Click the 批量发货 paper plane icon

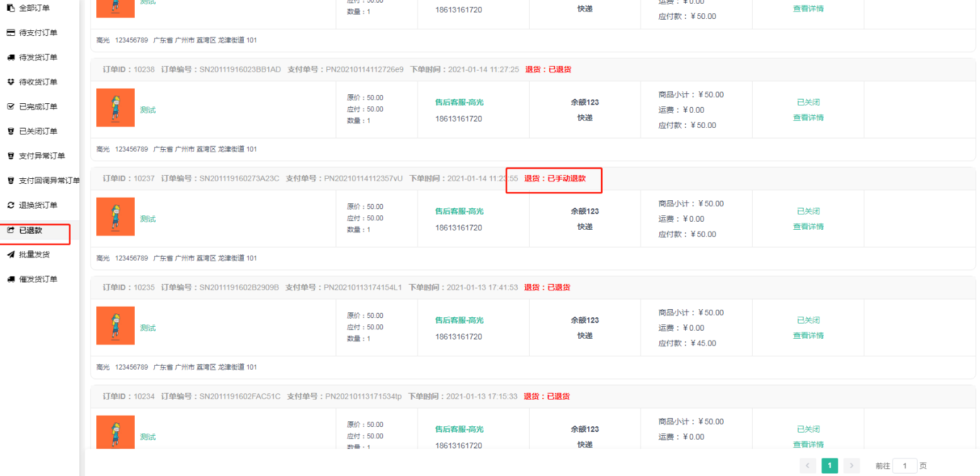pyautogui.click(x=11, y=254)
